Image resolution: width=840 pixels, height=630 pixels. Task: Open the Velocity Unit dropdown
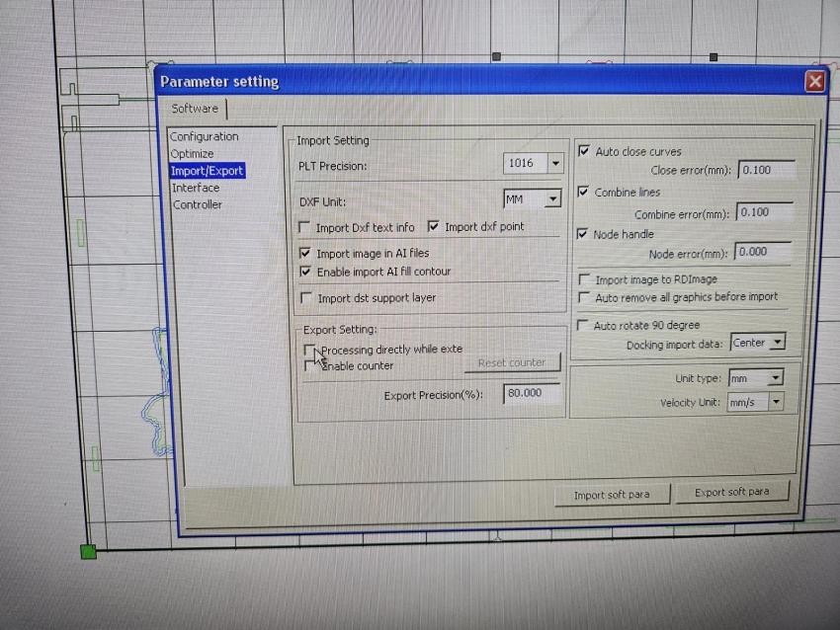[x=775, y=402]
